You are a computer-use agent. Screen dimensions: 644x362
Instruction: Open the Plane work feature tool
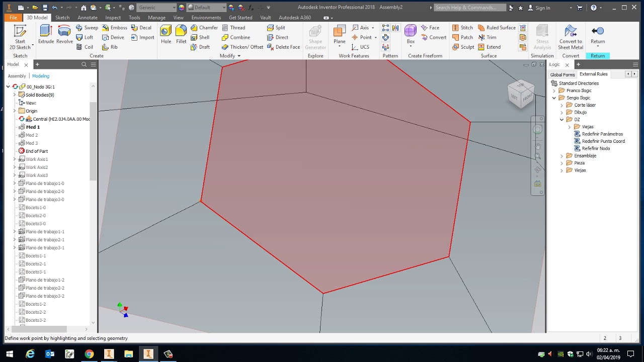340,35
